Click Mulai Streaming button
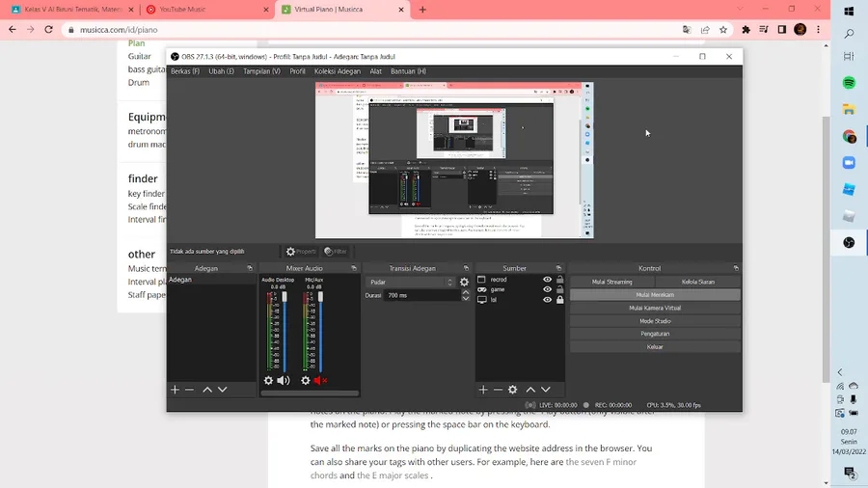Image resolution: width=868 pixels, height=488 pixels. [611, 282]
